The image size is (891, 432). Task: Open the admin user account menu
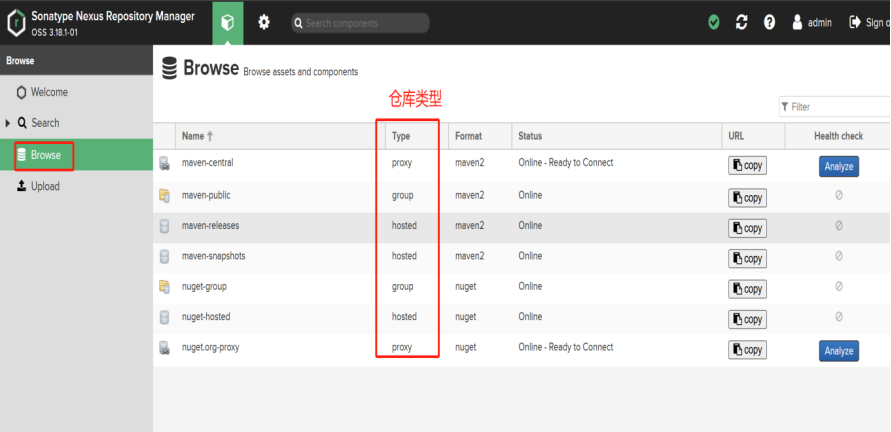(x=812, y=22)
